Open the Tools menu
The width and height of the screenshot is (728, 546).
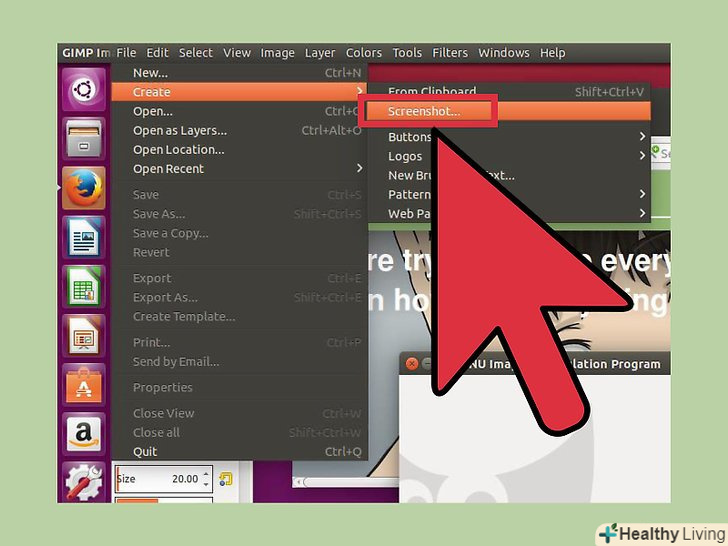tap(407, 53)
